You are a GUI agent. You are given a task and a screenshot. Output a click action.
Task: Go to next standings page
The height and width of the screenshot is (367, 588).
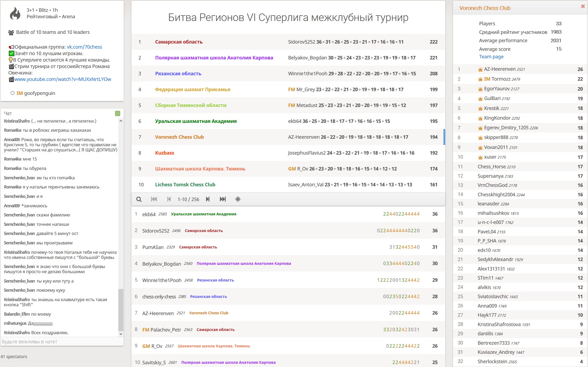(208, 199)
